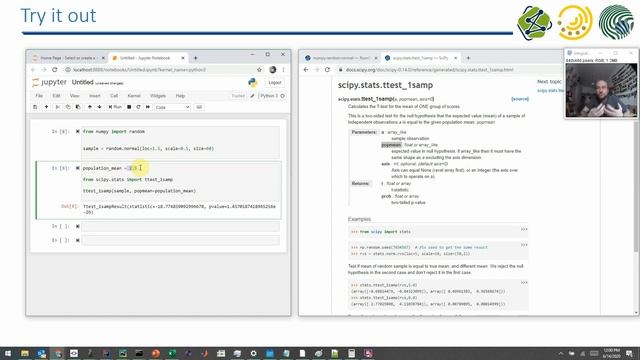
Task: Run cell In [9] with its run icon
Action: (78, 168)
